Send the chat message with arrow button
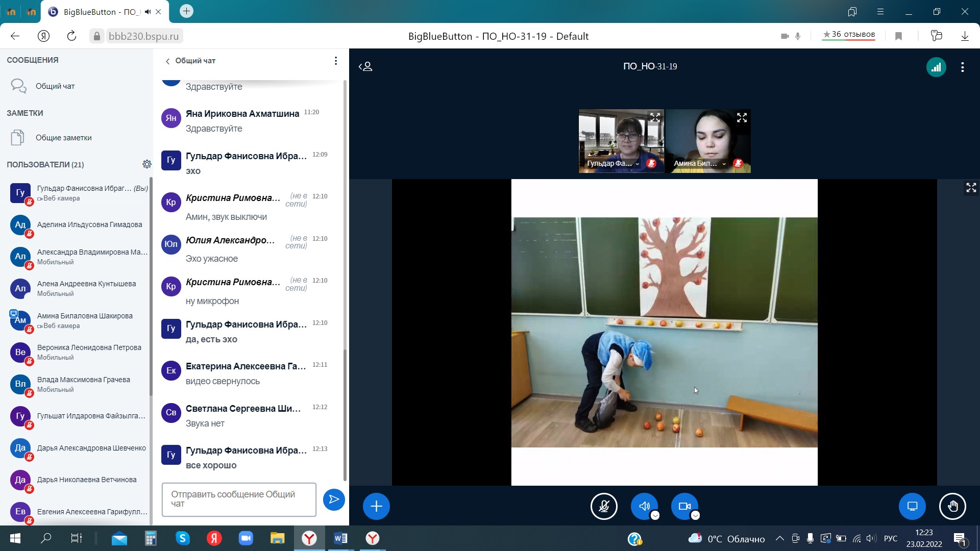 334,499
